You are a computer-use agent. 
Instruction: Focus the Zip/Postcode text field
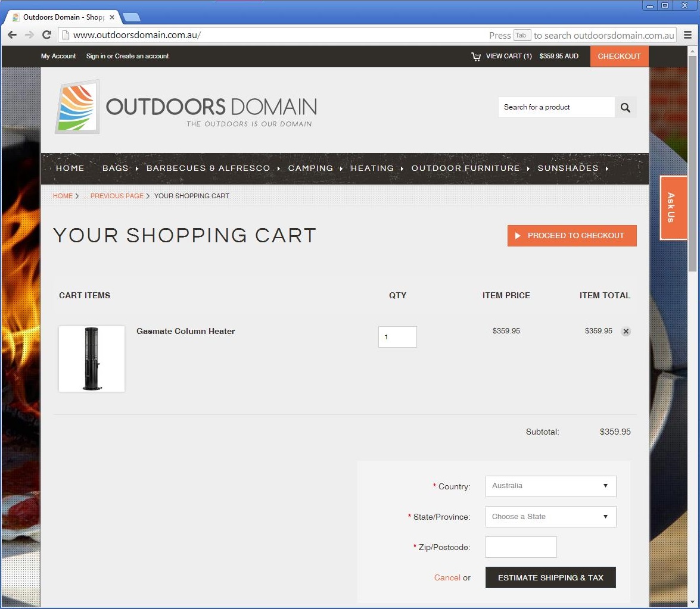521,547
